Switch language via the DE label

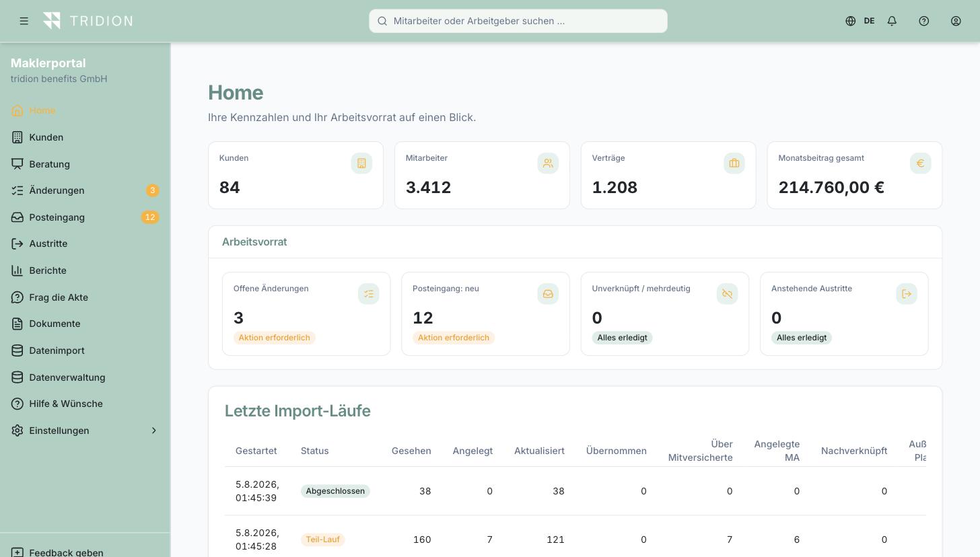pyautogui.click(x=869, y=21)
